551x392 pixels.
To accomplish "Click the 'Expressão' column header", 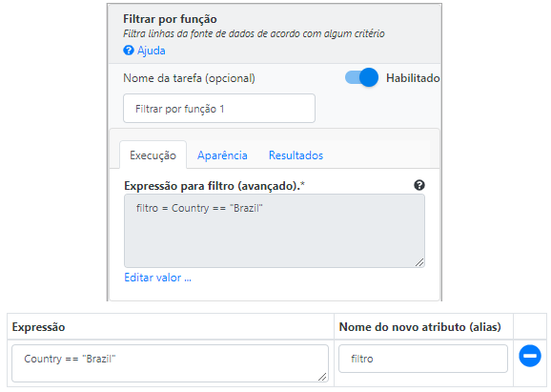I will (39, 327).
